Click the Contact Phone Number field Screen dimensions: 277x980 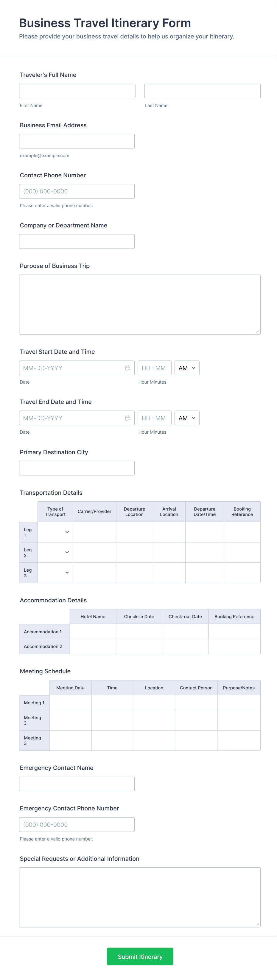click(x=77, y=191)
